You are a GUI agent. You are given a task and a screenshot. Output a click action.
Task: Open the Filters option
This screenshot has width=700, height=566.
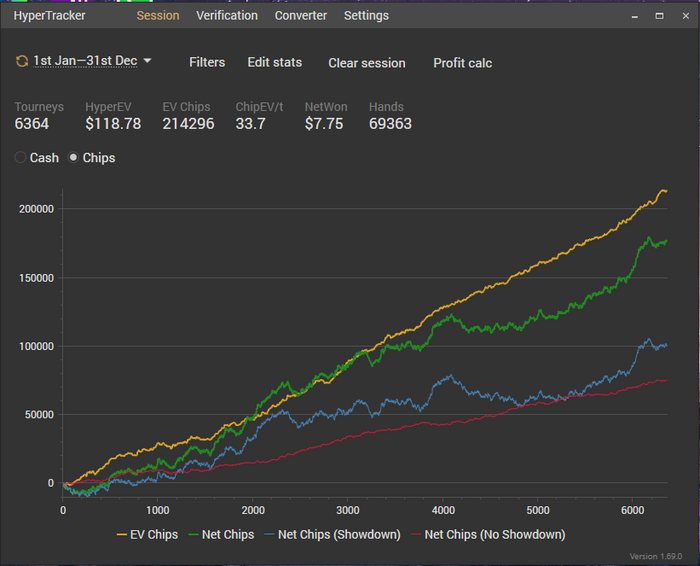(207, 62)
